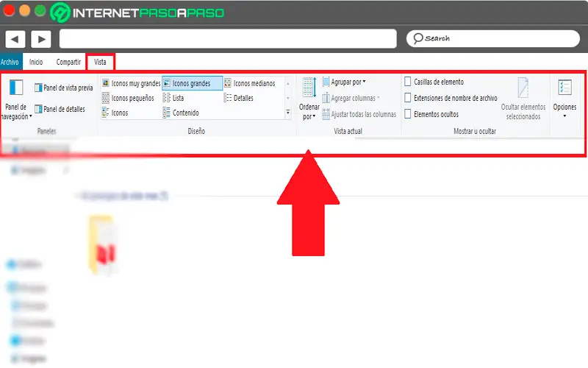Go back with the left arrow button
Viewport: 588px width, 368px height.
[15, 39]
